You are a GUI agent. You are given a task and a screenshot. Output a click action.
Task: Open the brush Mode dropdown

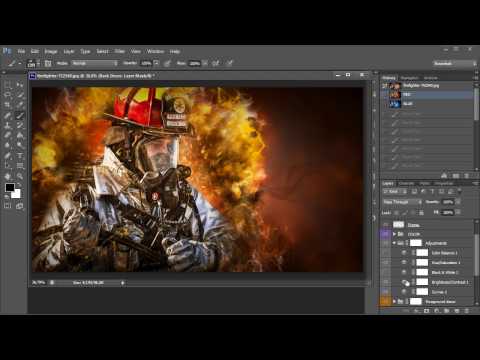pyautogui.click(x=95, y=63)
